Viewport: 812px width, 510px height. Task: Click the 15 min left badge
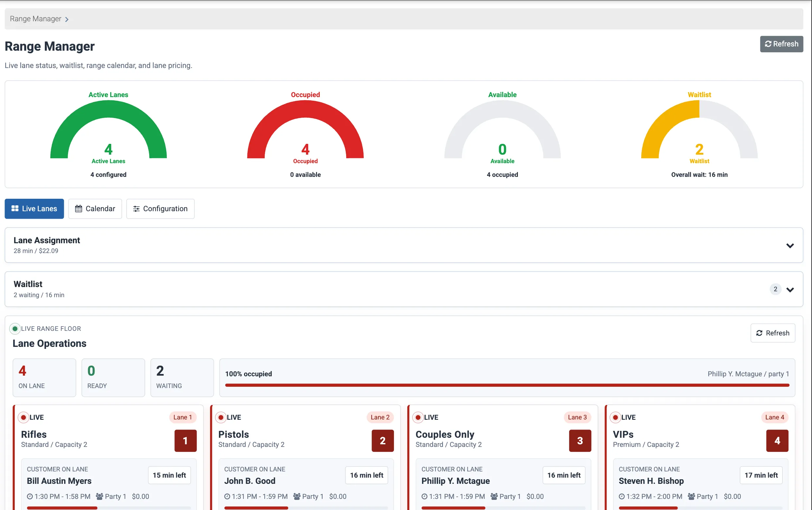tap(169, 475)
